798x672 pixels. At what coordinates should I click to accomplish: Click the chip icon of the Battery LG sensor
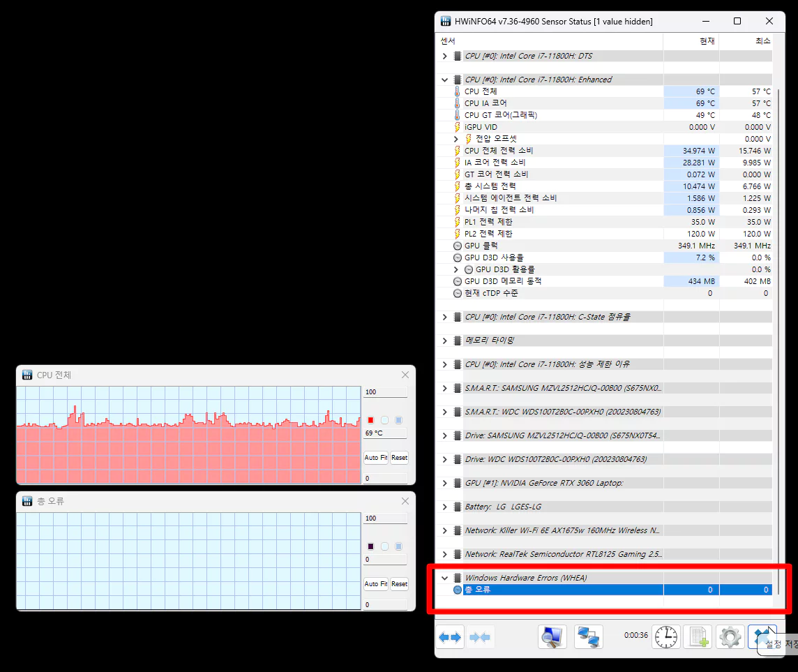(x=457, y=507)
